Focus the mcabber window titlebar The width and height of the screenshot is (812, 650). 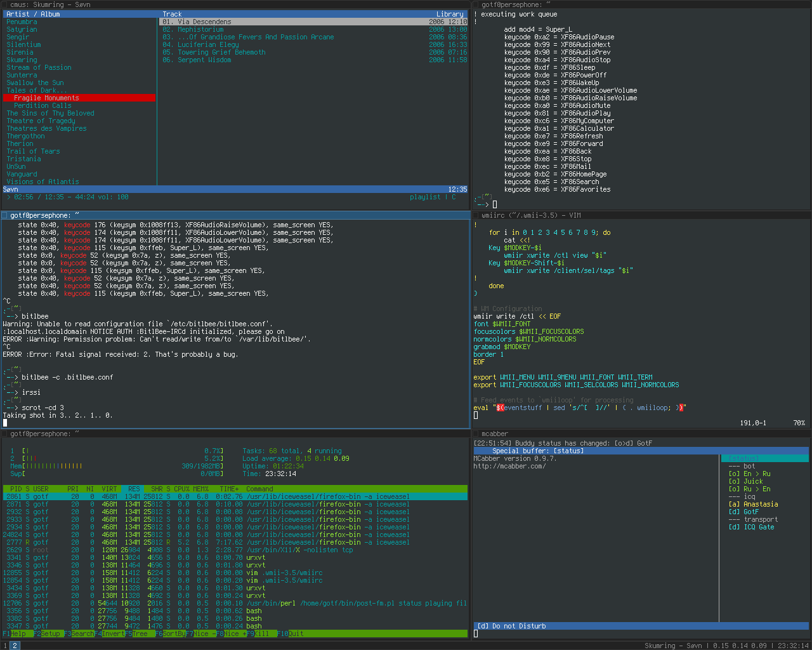click(641, 434)
